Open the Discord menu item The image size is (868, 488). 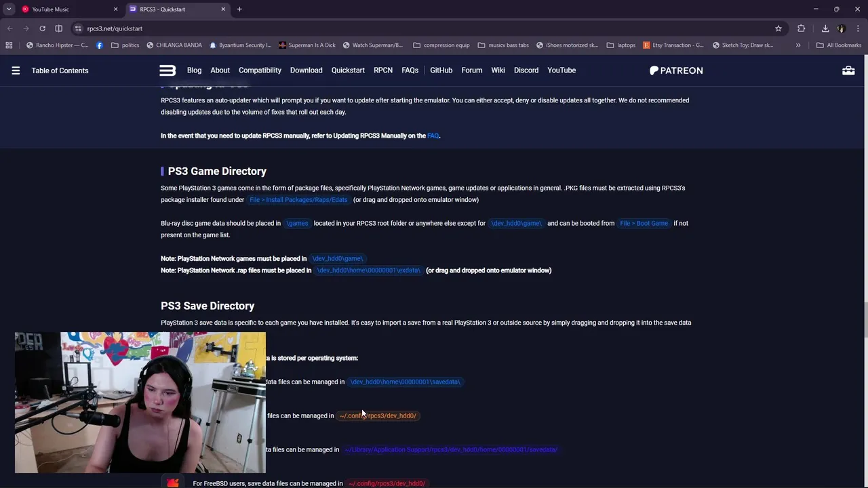[x=526, y=70]
